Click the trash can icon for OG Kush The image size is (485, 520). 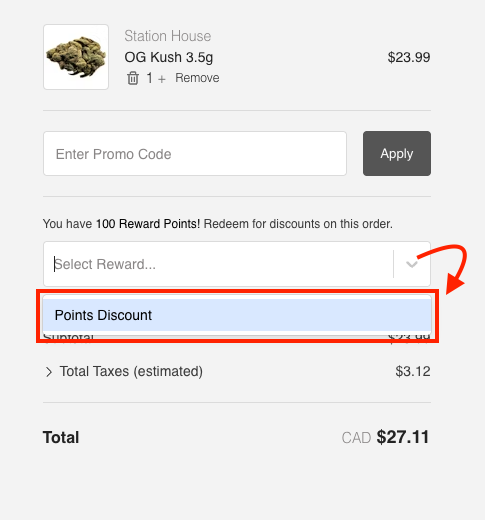pyautogui.click(x=133, y=78)
